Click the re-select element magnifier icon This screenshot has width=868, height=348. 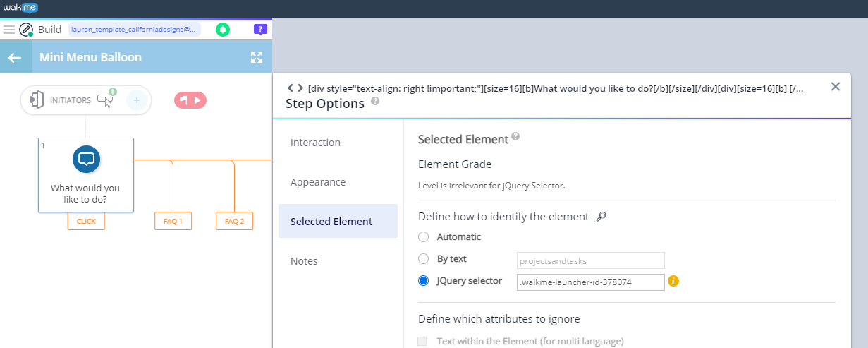(601, 217)
